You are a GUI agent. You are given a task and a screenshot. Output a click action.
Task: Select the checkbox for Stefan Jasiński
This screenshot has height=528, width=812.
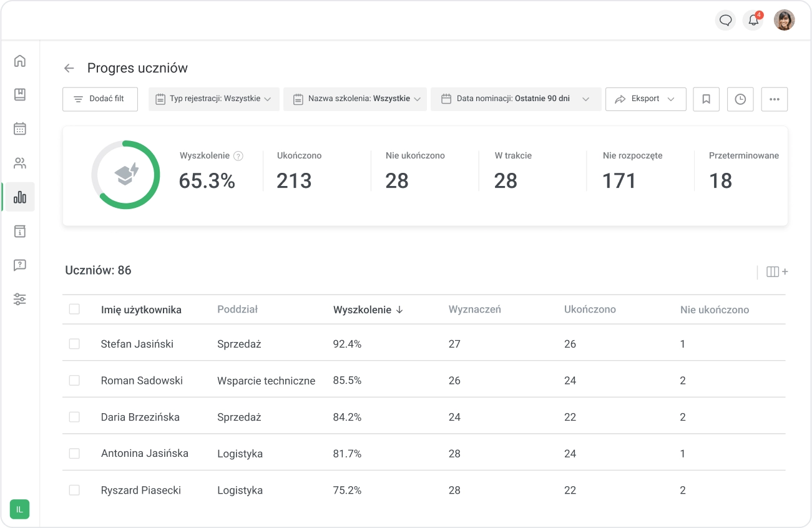pyautogui.click(x=74, y=344)
